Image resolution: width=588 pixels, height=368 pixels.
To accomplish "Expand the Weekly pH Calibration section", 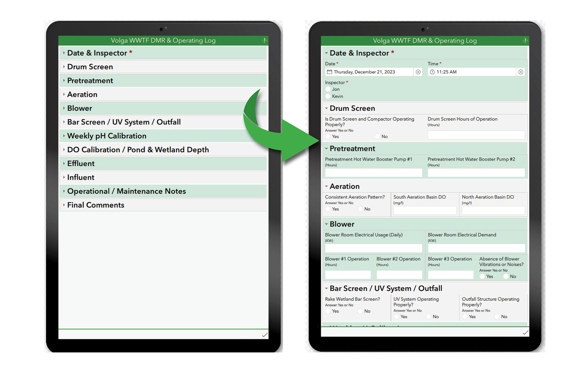I will click(x=107, y=136).
